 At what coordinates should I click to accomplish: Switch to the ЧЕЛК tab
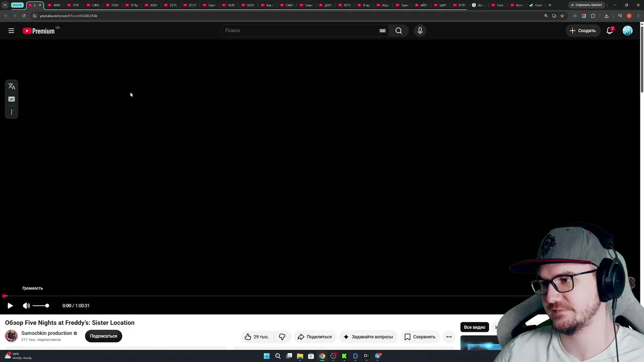coord(228,5)
